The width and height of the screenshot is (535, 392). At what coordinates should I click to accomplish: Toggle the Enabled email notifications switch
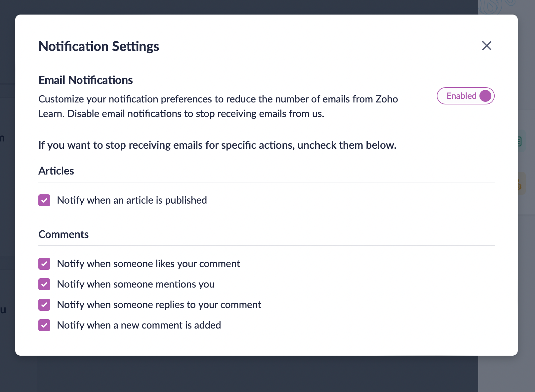coord(466,96)
